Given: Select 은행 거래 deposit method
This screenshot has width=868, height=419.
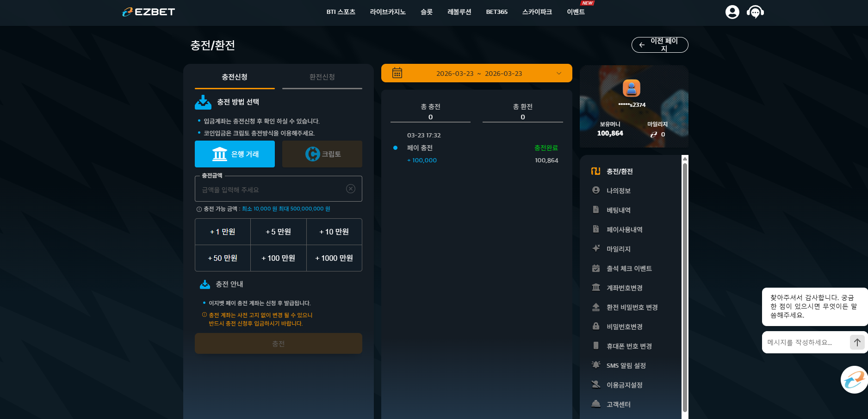Looking at the screenshot, I should tap(235, 154).
